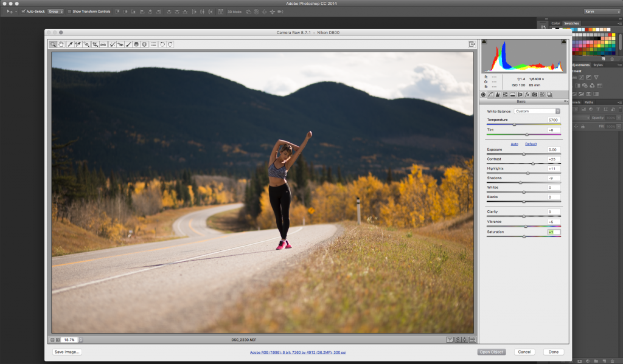This screenshot has width=623, height=364.
Task: Switch to the Camera Calibration tab
Action: 535,94
